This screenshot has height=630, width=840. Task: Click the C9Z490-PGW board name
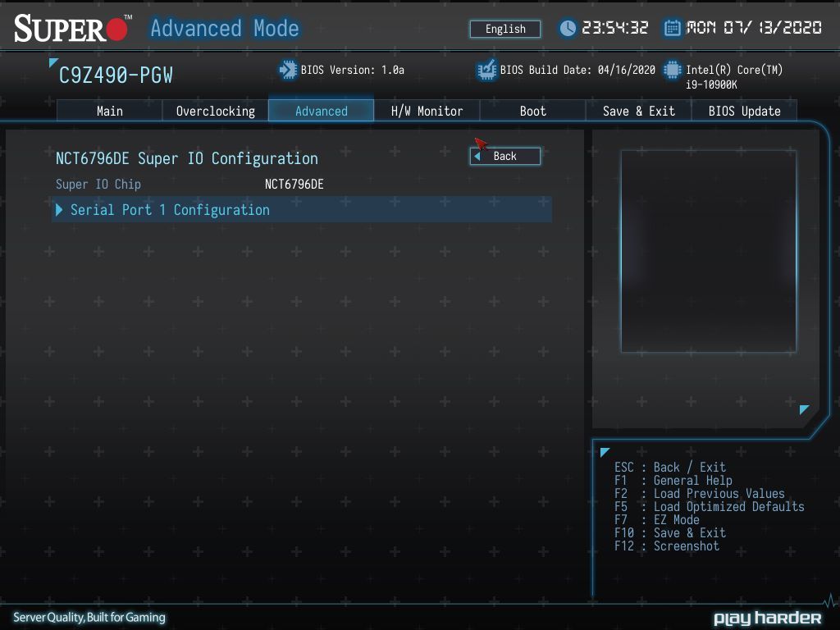point(116,75)
